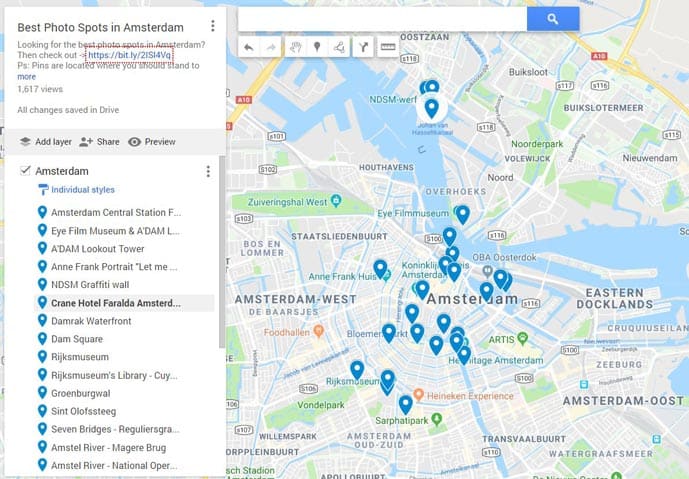Select Seven Bridges - Reguliersgracht list item

(x=124, y=429)
